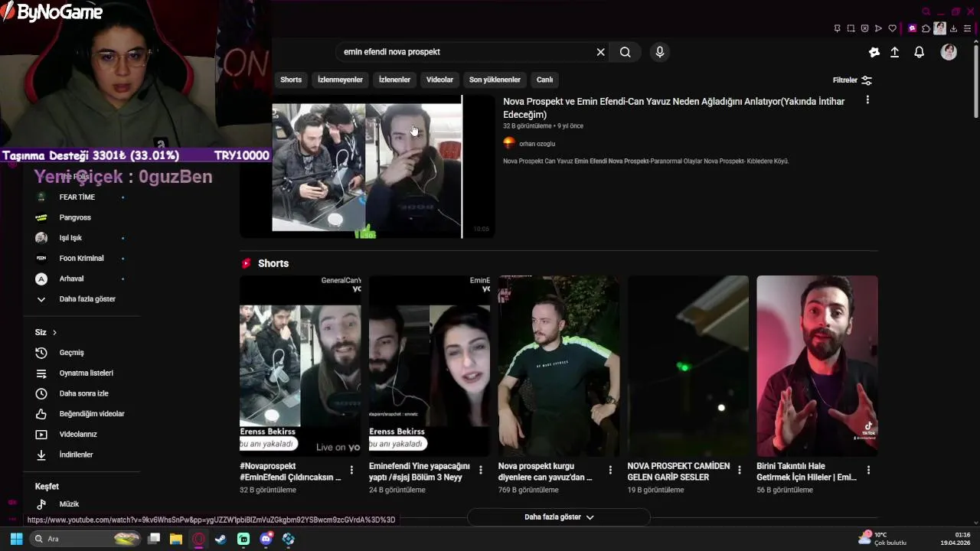
Task: Open more options for the top video result
Action: click(x=867, y=100)
